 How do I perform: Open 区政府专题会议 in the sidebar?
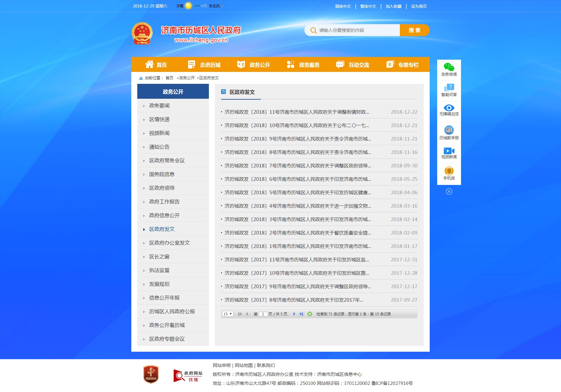[x=173, y=339]
